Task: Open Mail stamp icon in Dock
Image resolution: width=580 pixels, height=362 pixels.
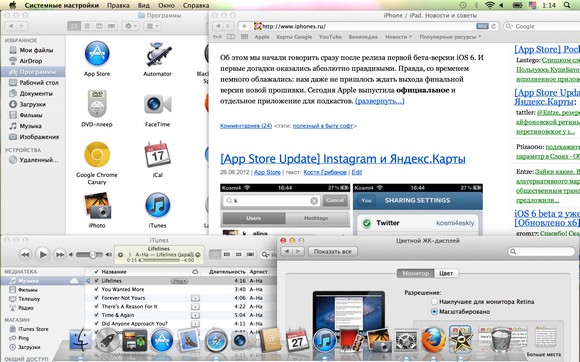Action: (x=189, y=340)
